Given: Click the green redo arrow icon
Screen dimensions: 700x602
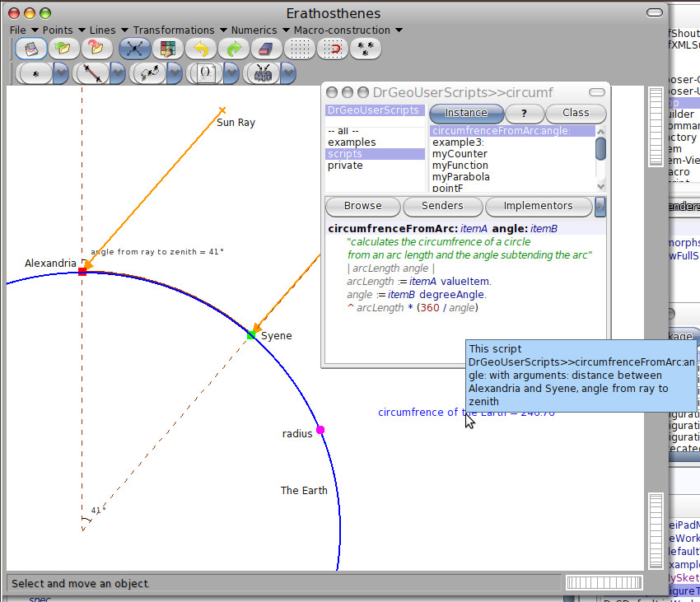Looking at the screenshot, I should [x=233, y=49].
